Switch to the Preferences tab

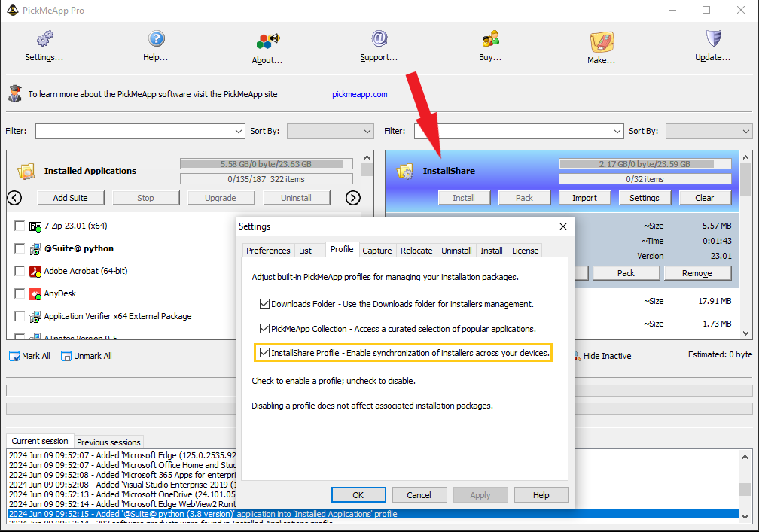click(268, 251)
